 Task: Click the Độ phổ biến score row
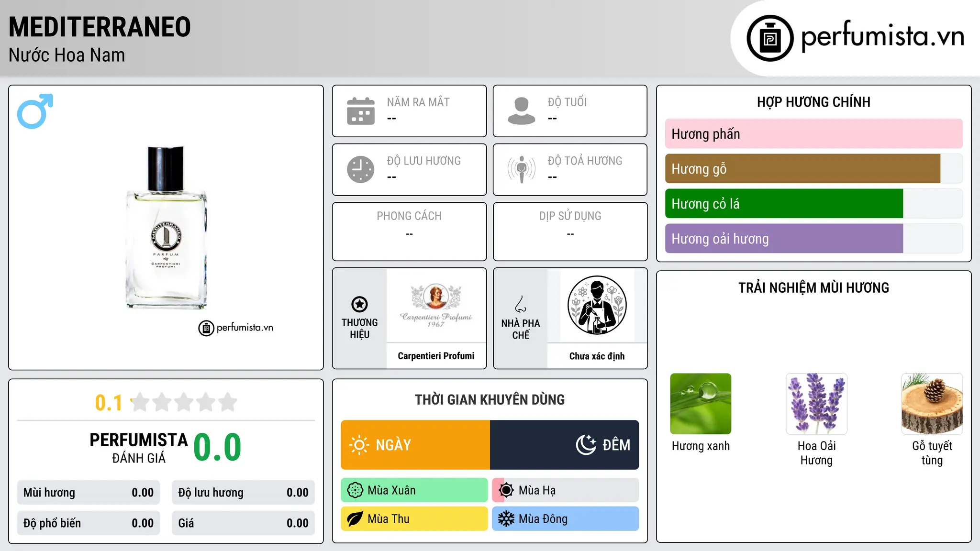click(89, 523)
